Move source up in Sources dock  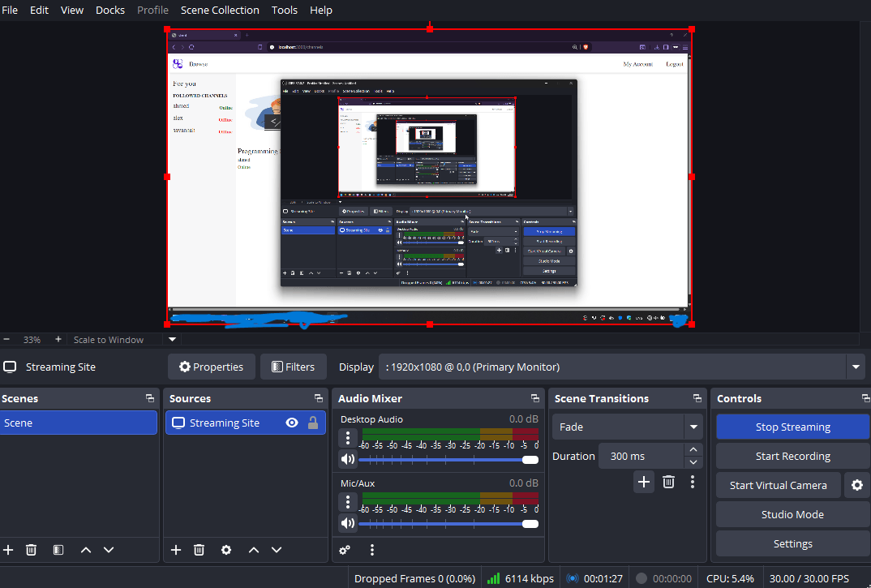(253, 550)
